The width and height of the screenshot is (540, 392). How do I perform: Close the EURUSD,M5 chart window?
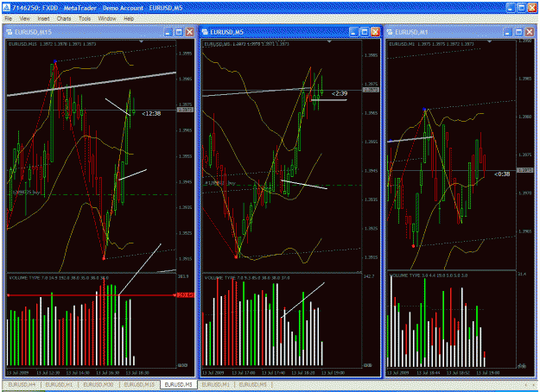[x=375, y=32]
